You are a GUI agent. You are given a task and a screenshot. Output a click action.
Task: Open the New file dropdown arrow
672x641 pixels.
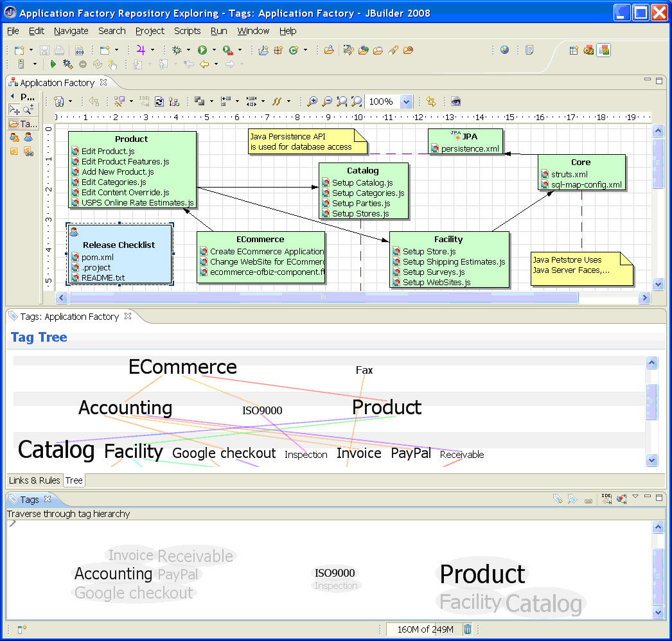(x=30, y=50)
